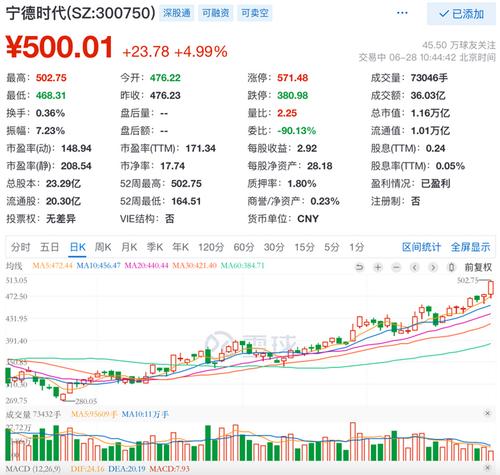This screenshot has width=500, height=475.
Task: Switch to the 周K chart tab
Action: [x=103, y=247]
